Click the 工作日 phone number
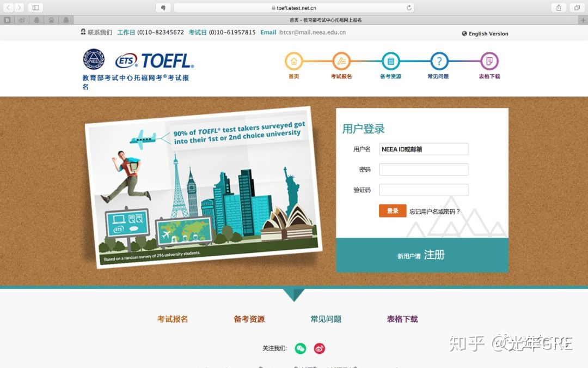This screenshot has width=588, height=368. [x=161, y=32]
